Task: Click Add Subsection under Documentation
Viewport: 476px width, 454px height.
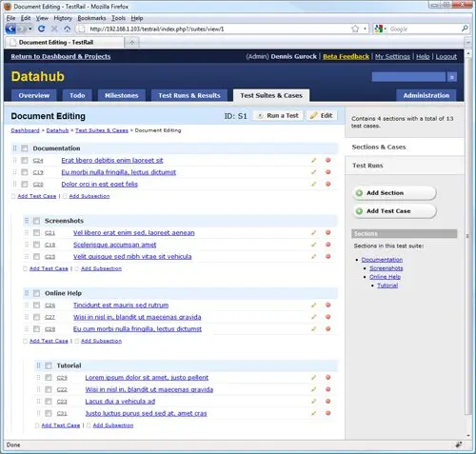Action: click(89, 196)
